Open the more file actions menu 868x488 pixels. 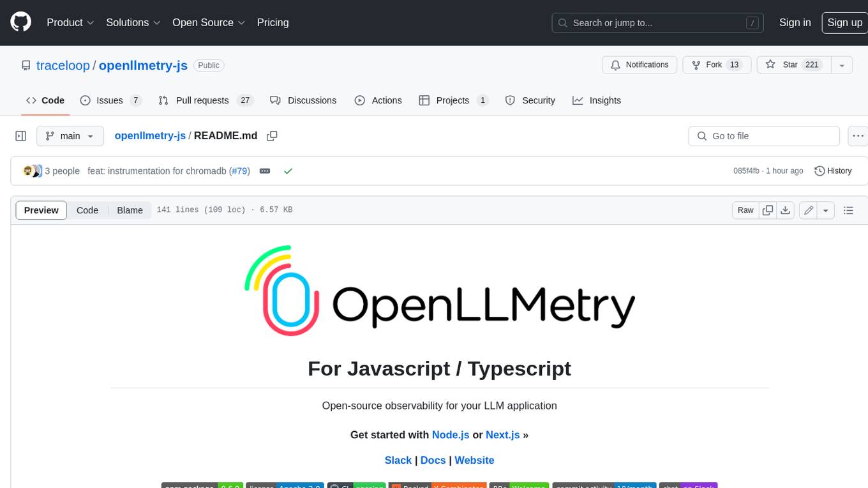[858, 136]
